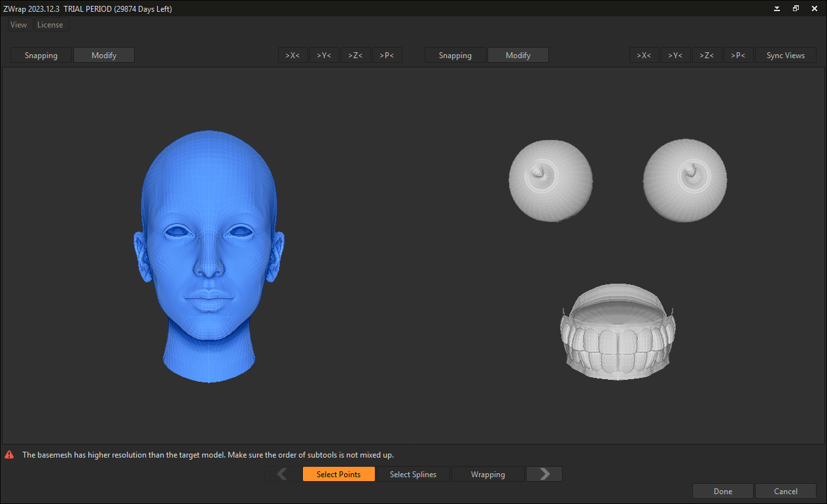The image size is (827, 504).
Task: Align left viewport to X axis
Action: click(x=292, y=56)
